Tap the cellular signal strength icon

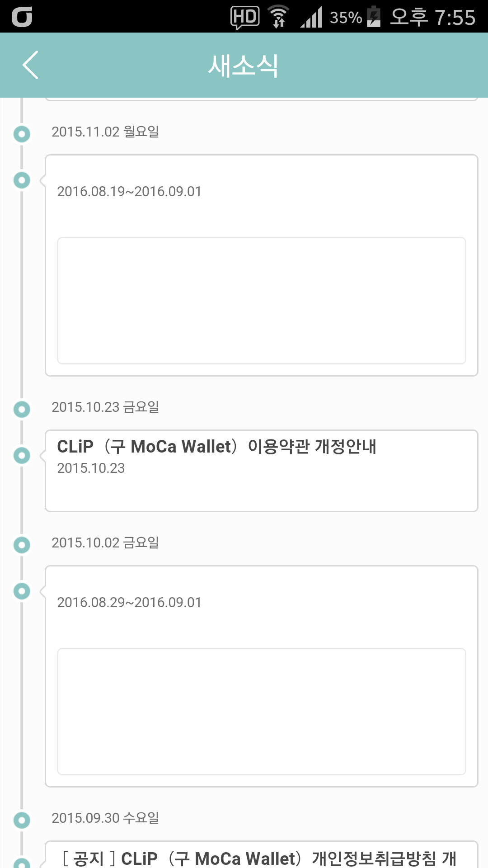(x=311, y=18)
